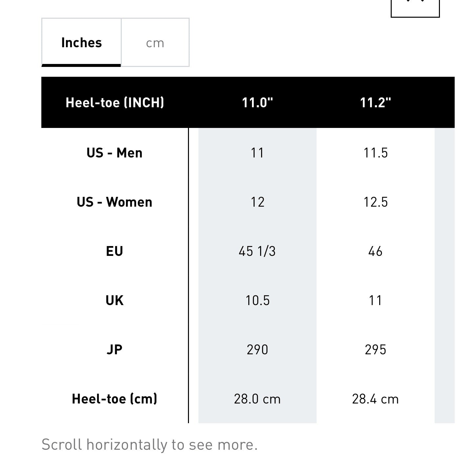This screenshot has height=476, width=476.
Task: Switch to the cm tab
Action: (x=155, y=42)
